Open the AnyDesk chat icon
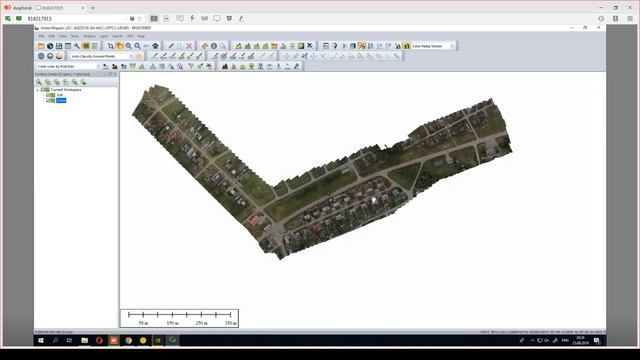 point(180,18)
